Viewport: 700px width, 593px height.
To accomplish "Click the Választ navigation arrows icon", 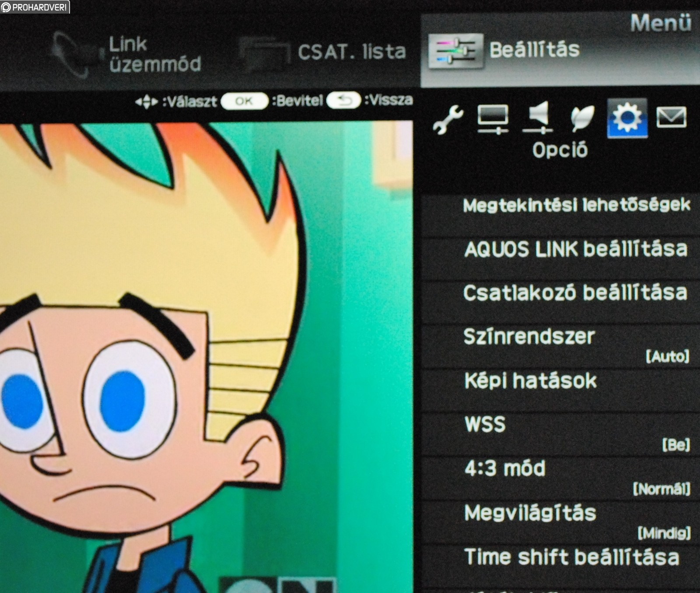I will (x=146, y=102).
